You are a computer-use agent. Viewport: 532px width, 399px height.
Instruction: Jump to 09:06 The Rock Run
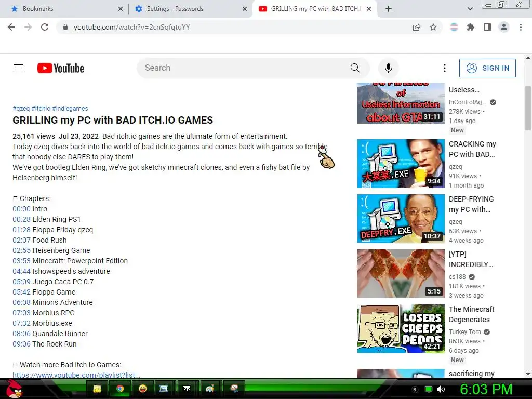pos(21,344)
